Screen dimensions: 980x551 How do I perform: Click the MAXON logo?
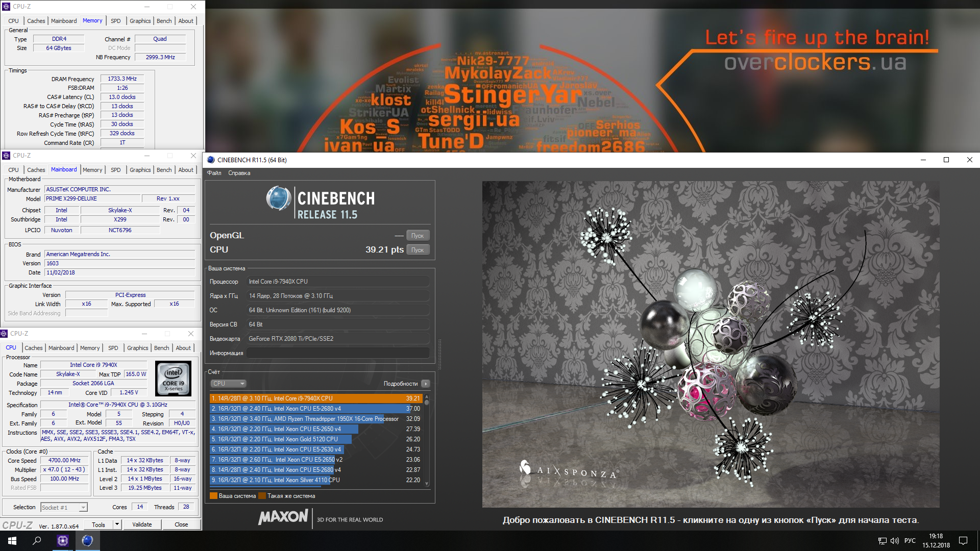tap(283, 517)
